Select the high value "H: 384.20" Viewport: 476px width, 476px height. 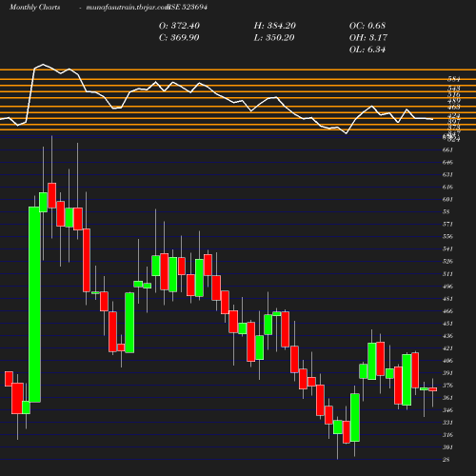tap(275, 26)
